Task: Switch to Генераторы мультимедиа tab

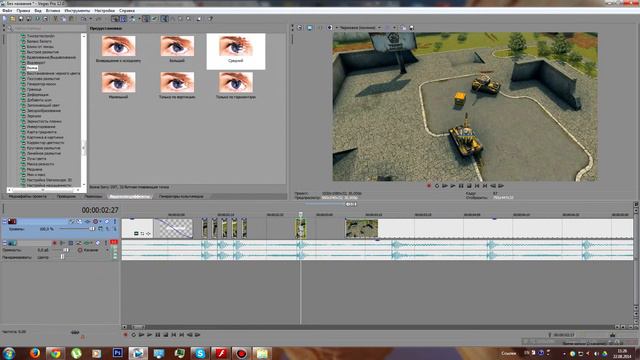Action: [x=181, y=196]
